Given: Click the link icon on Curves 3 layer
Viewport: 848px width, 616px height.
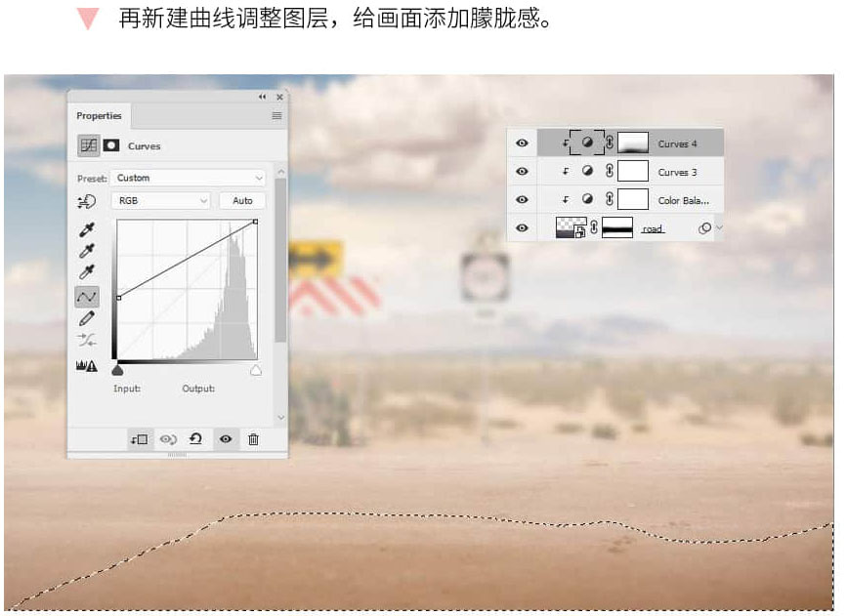Looking at the screenshot, I should pos(610,171).
